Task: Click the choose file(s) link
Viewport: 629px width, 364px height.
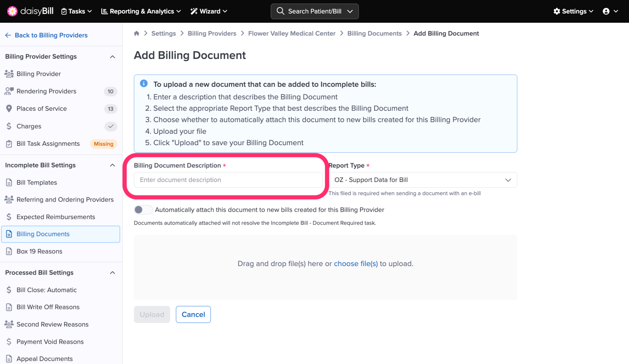Action: [x=356, y=264]
